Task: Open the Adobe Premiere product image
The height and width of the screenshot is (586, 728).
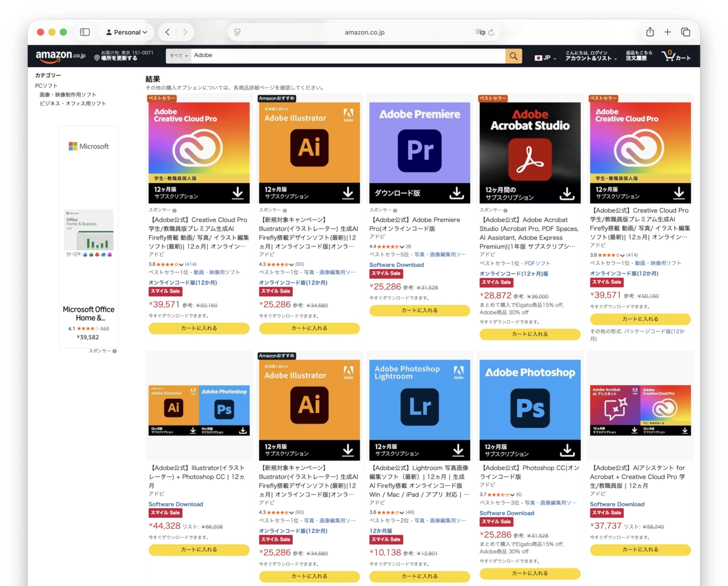Action: point(420,152)
